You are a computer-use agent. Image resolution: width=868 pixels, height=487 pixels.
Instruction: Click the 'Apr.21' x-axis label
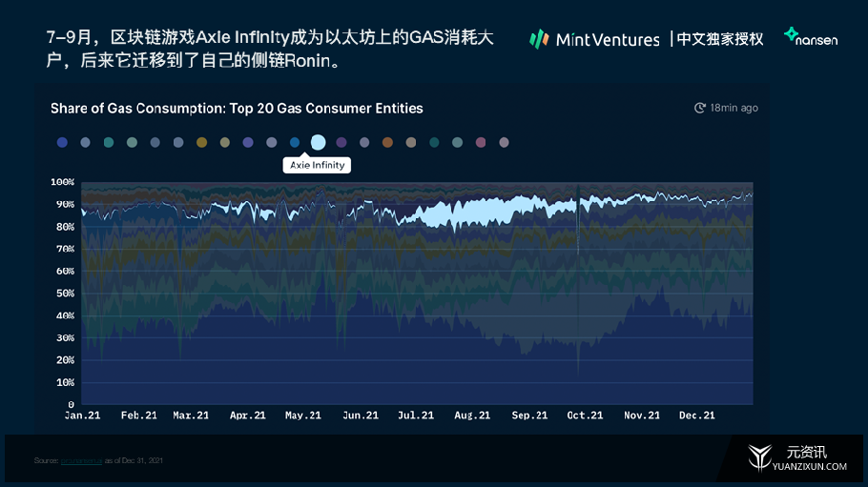coord(247,416)
